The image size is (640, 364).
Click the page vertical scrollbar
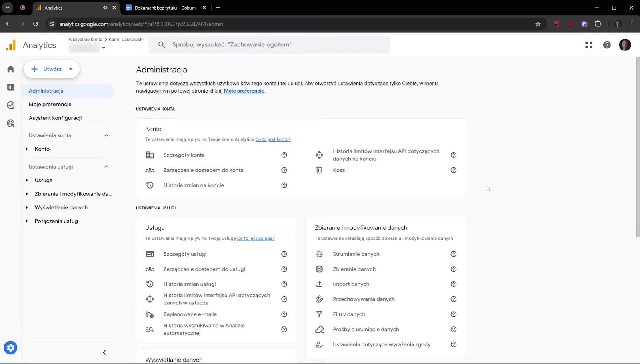(x=638, y=147)
